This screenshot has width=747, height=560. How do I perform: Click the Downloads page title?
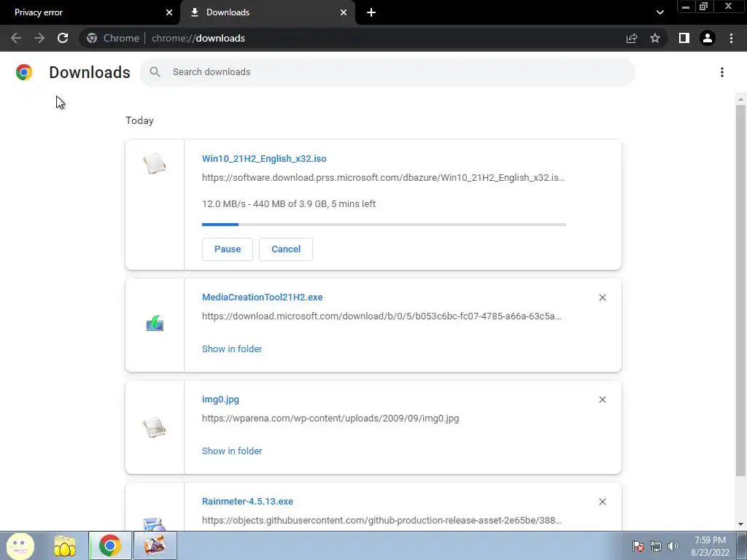click(90, 72)
